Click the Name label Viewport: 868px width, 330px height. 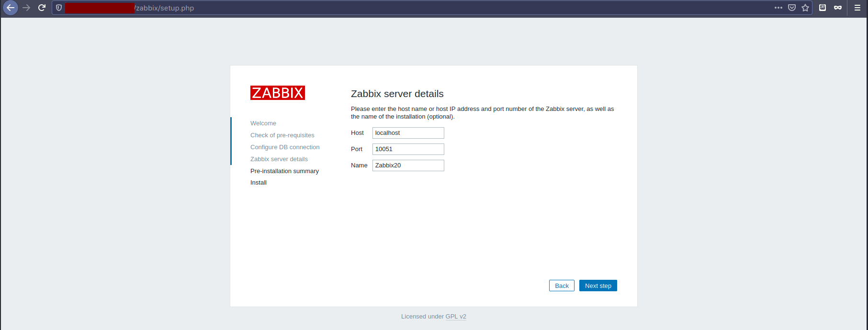359,165
